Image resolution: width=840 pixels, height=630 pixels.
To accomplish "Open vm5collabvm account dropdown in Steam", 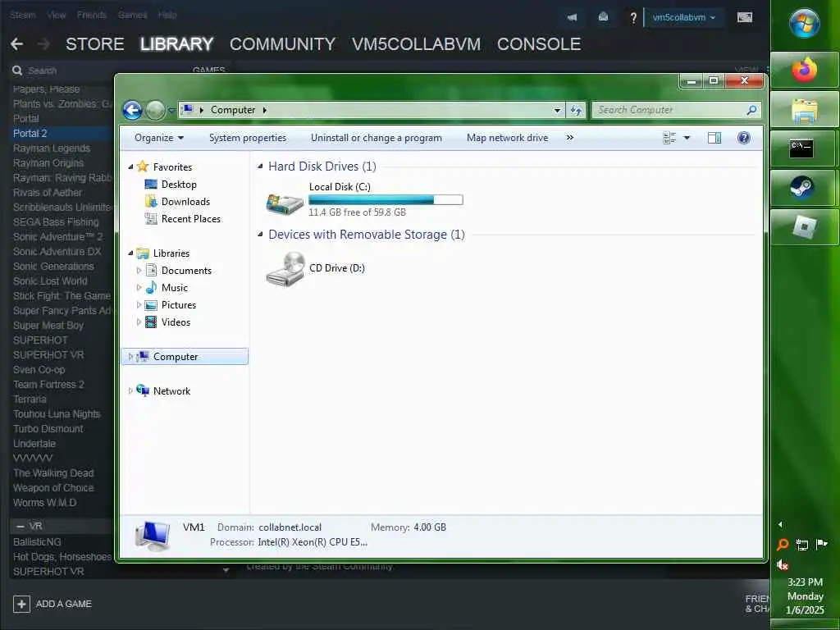I will coord(683,17).
